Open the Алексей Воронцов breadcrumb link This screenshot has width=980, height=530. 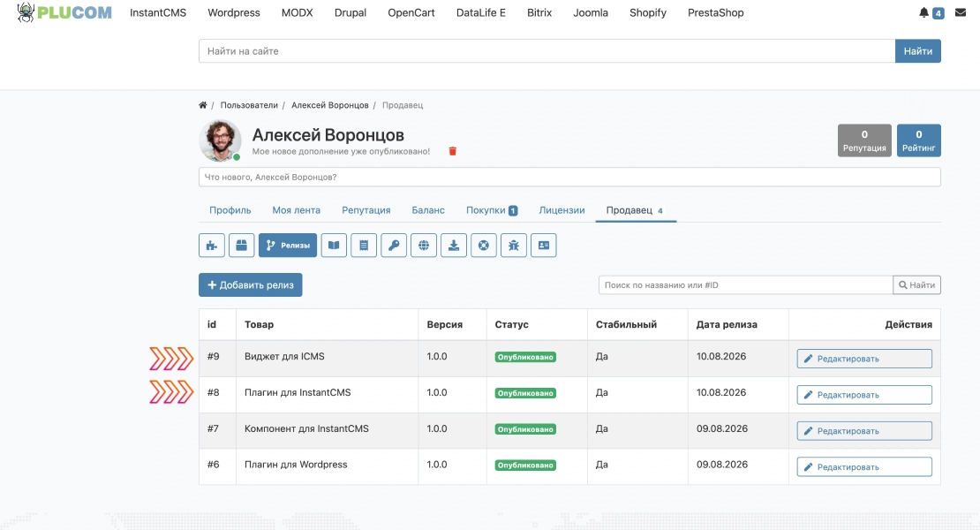click(330, 105)
